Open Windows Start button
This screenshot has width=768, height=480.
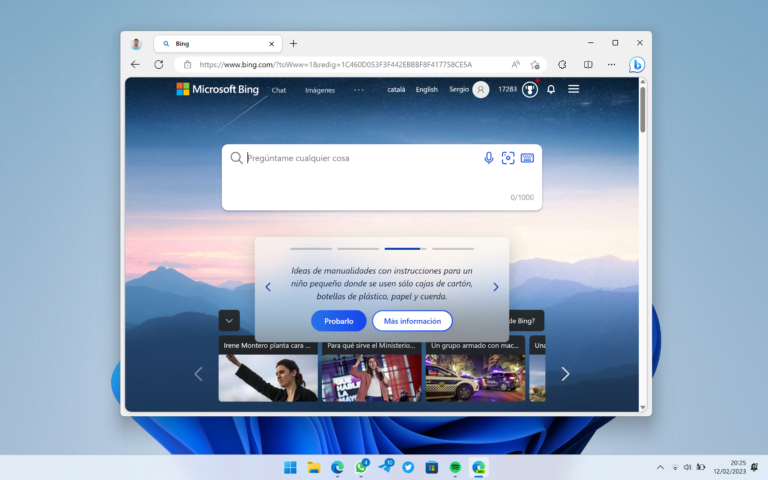pos(290,467)
